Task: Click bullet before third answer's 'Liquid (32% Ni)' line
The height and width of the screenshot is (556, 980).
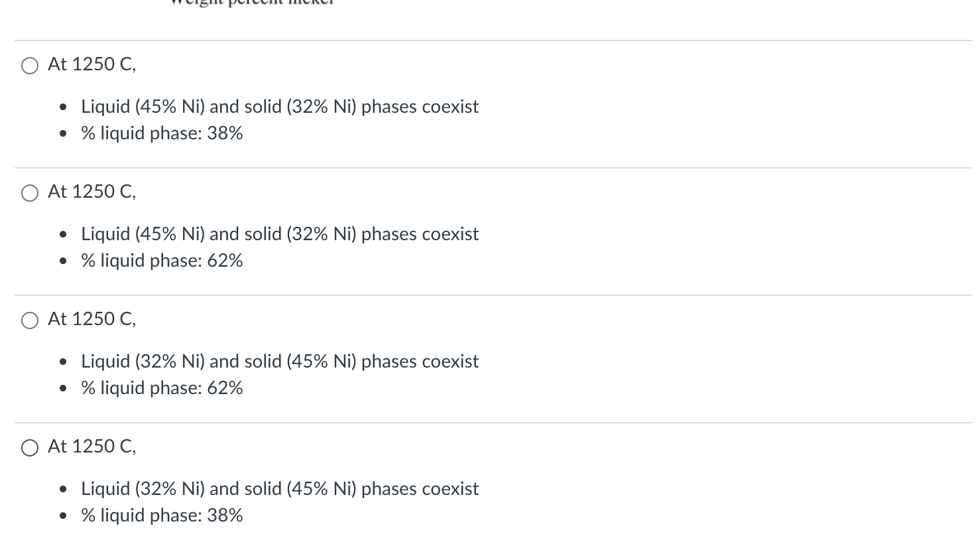Action: click(63, 362)
